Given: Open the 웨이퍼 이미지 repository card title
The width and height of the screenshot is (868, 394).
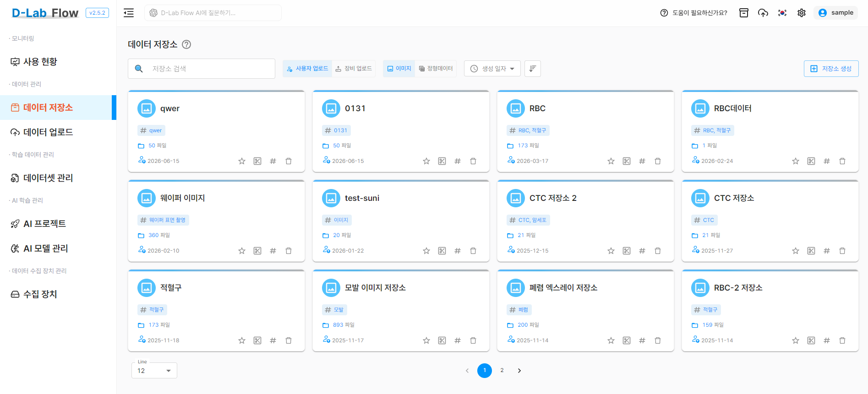Looking at the screenshot, I should point(183,198).
